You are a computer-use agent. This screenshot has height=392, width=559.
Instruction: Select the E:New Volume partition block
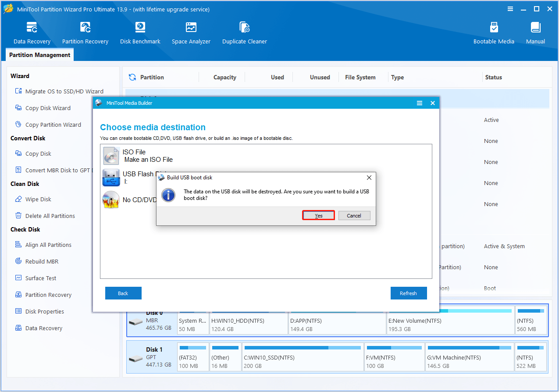coord(450,321)
